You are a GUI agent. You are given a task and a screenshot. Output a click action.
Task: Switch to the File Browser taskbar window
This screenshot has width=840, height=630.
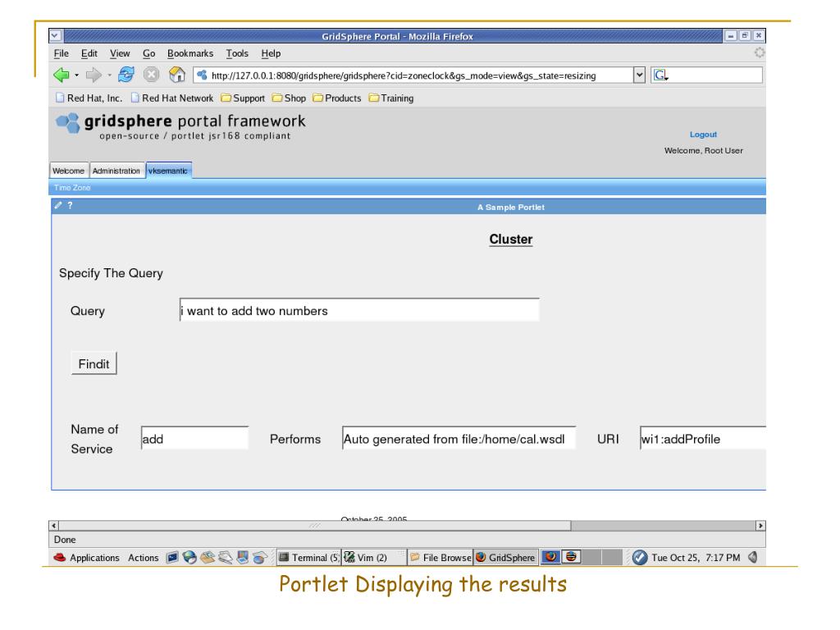click(x=440, y=558)
